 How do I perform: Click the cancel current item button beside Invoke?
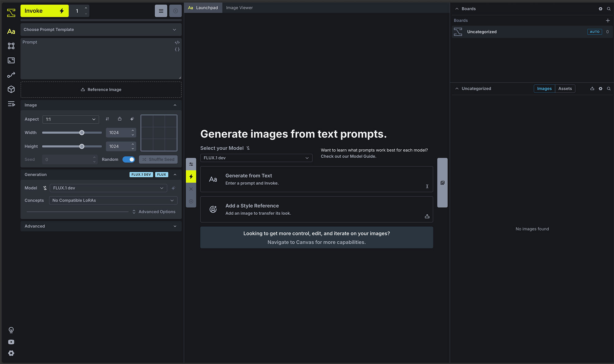point(175,11)
